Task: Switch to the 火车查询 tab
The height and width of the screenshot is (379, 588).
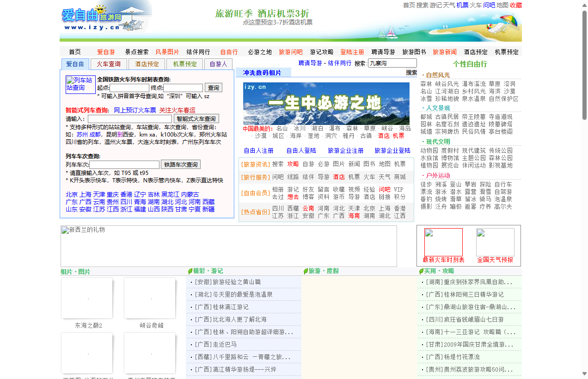Action: click(109, 63)
